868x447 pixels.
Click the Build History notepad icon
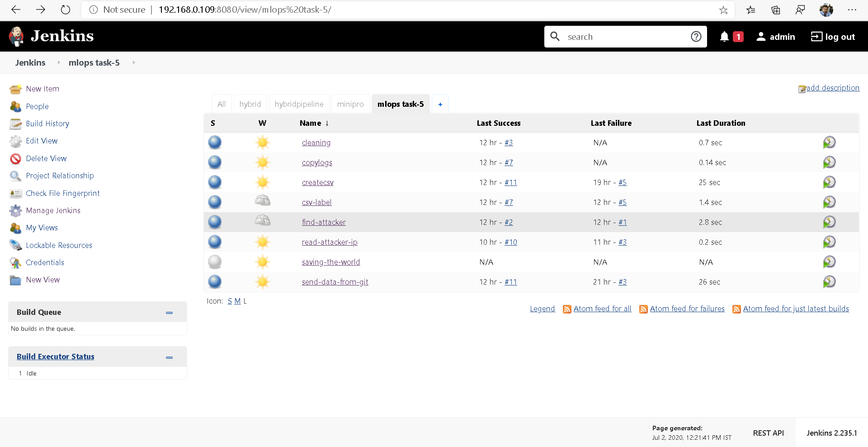pyautogui.click(x=15, y=124)
